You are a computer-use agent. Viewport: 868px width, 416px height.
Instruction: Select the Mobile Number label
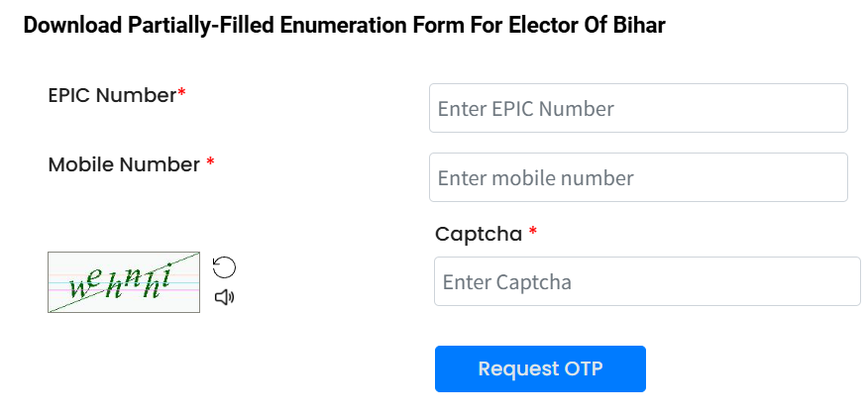click(124, 164)
